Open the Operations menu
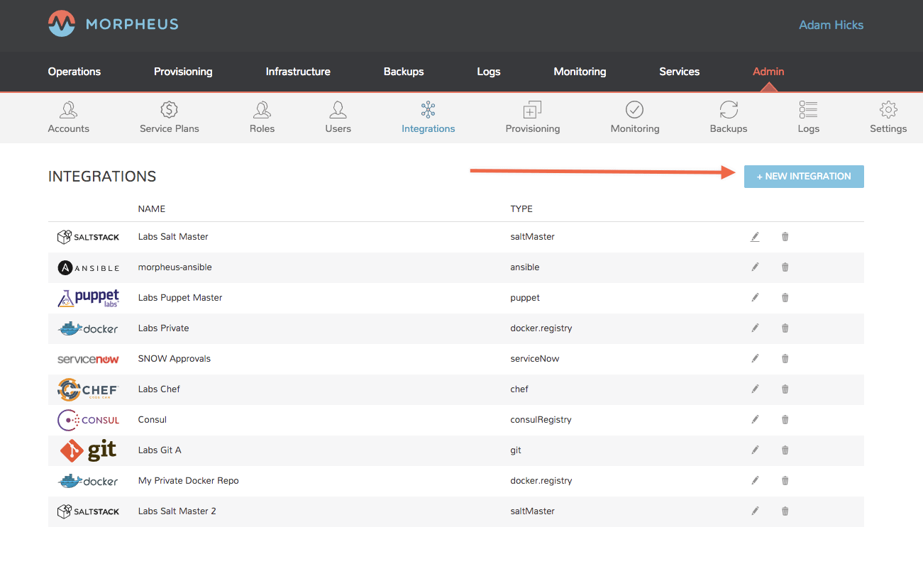923x588 pixels. click(x=74, y=72)
